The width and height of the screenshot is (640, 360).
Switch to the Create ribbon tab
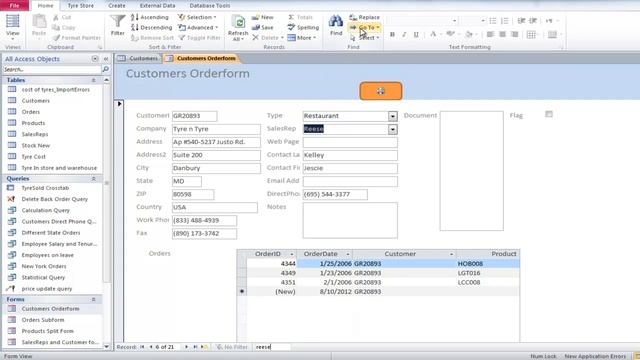click(x=117, y=6)
